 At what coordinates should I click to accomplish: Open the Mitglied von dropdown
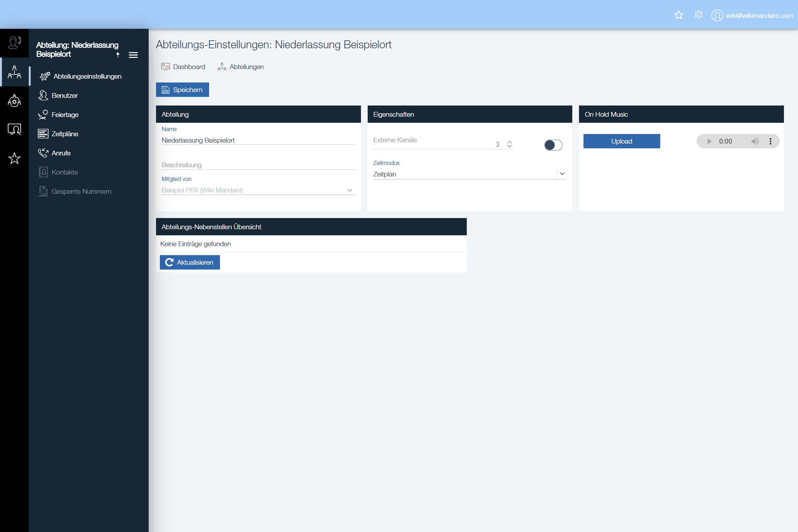click(x=349, y=190)
